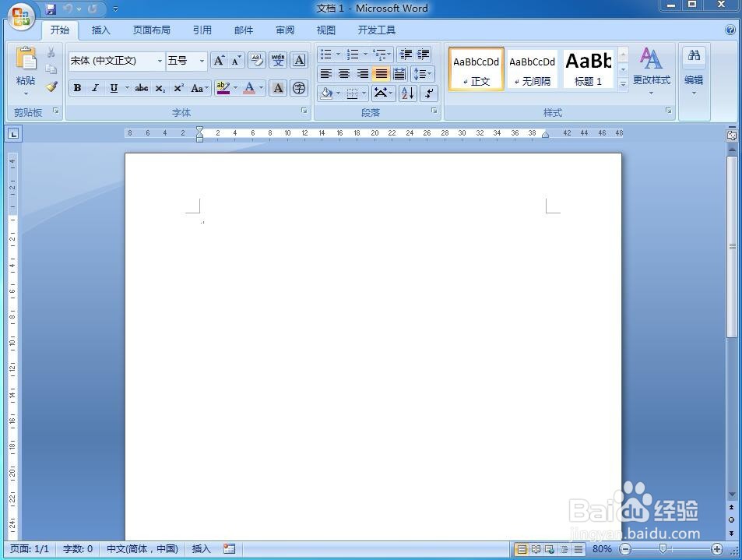
Task: Click 字数: 0 word count indicator
Action: 78,549
